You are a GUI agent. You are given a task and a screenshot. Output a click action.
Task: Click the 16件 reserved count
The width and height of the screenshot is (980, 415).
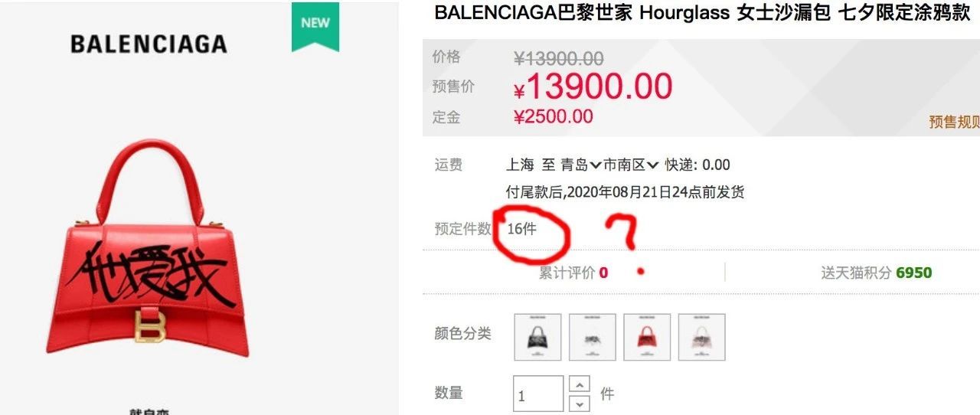521,228
